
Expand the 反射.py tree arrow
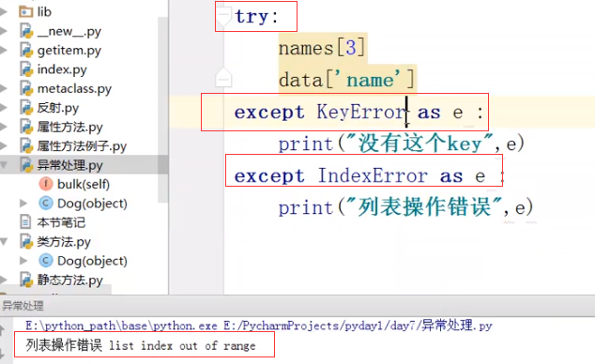coord(4,108)
